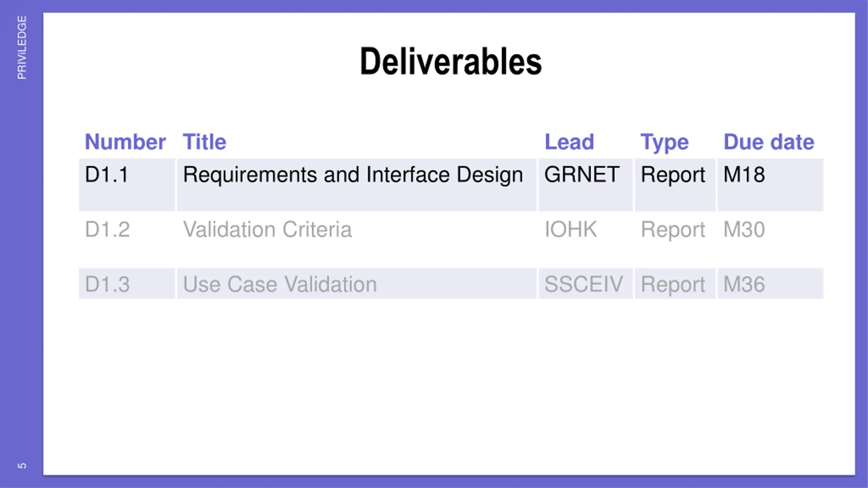This screenshot has width=868, height=488.
Task: Click the PRIVILEDGE sidebar label
Action: (x=22, y=47)
